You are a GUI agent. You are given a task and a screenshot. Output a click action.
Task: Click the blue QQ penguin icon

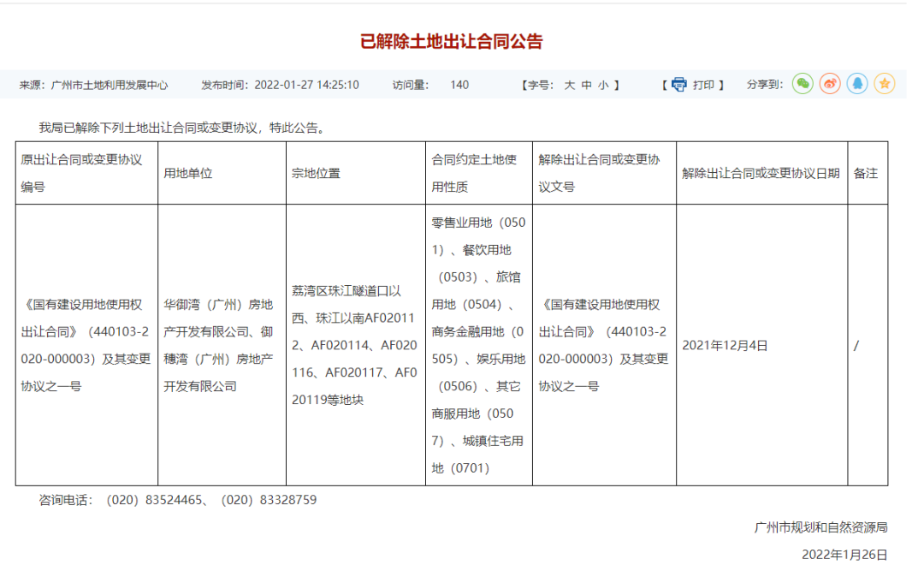(858, 84)
